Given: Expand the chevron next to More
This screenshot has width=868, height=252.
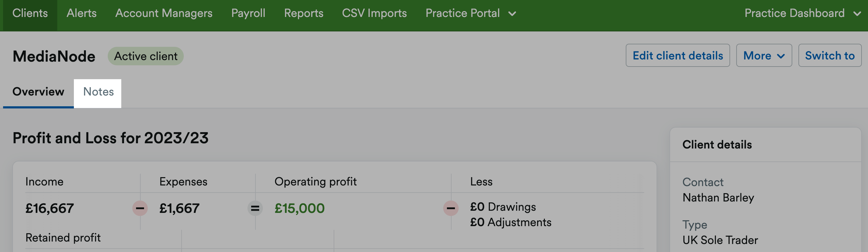Looking at the screenshot, I should click(x=781, y=56).
